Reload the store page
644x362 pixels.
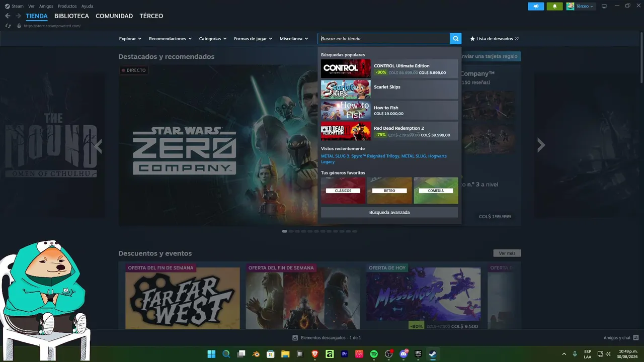click(x=8, y=26)
